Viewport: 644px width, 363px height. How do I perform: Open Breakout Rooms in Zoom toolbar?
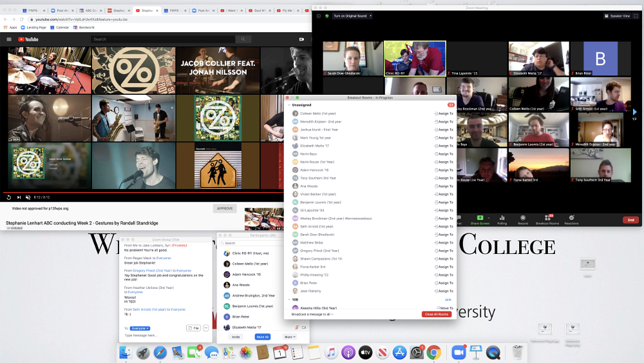[x=547, y=220]
